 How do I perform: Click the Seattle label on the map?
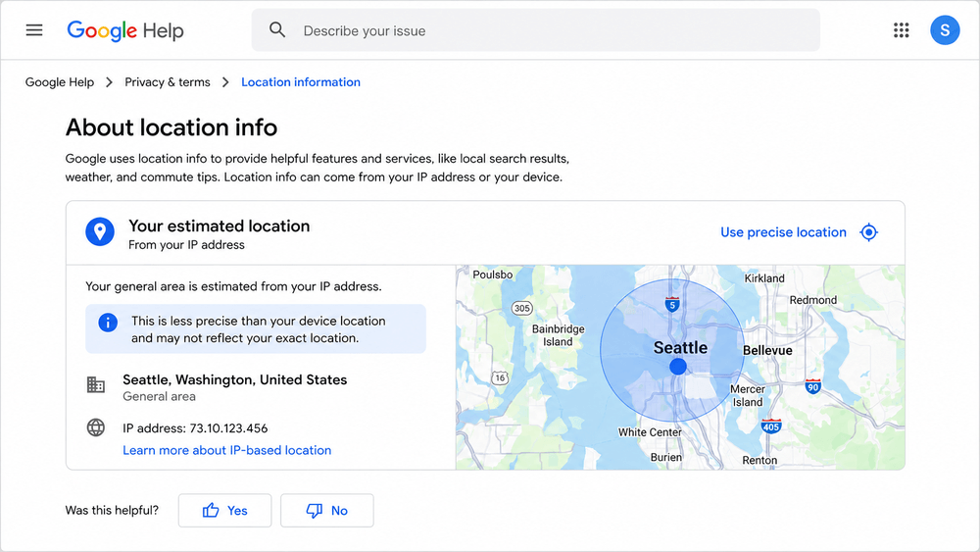tap(680, 348)
